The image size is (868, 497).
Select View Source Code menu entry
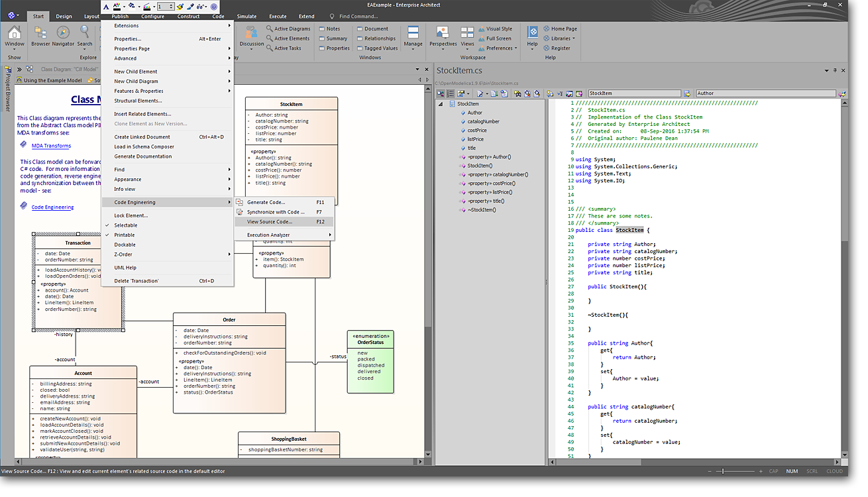[269, 222]
